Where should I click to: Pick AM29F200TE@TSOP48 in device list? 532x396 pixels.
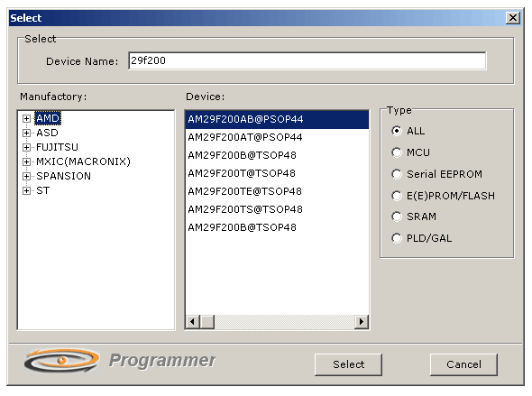[277, 191]
